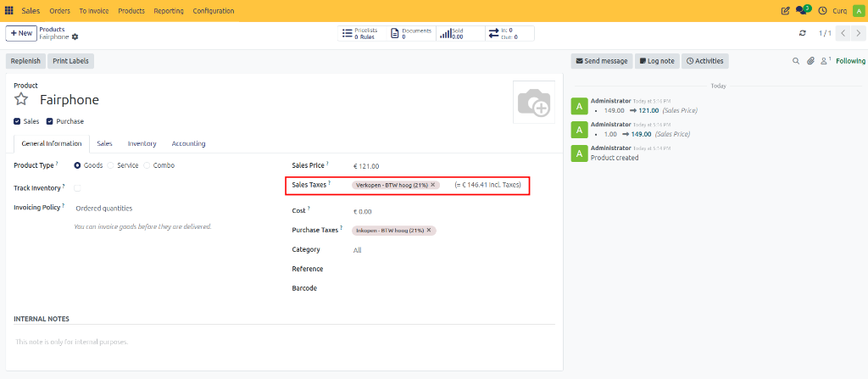Click the Sales app title
Image resolution: width=868 pixels, height=379 pixels.
click(x=31, y=10)
